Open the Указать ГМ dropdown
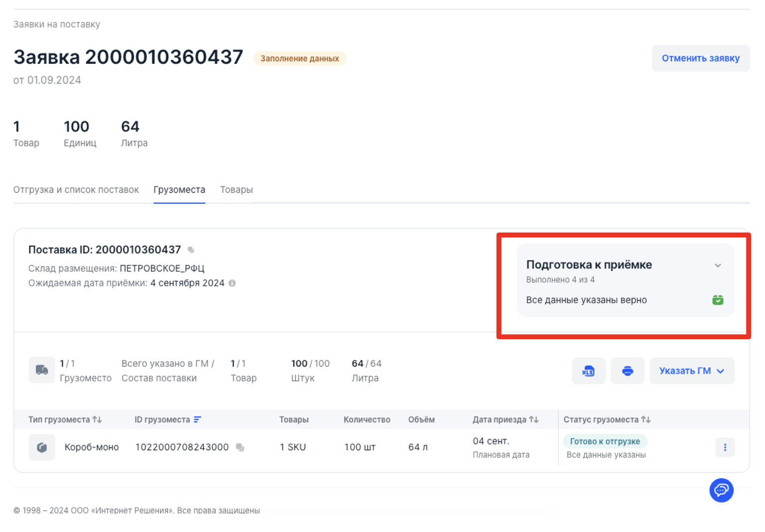The height and width of the screenshot is (532, 765). coord(692,371)
